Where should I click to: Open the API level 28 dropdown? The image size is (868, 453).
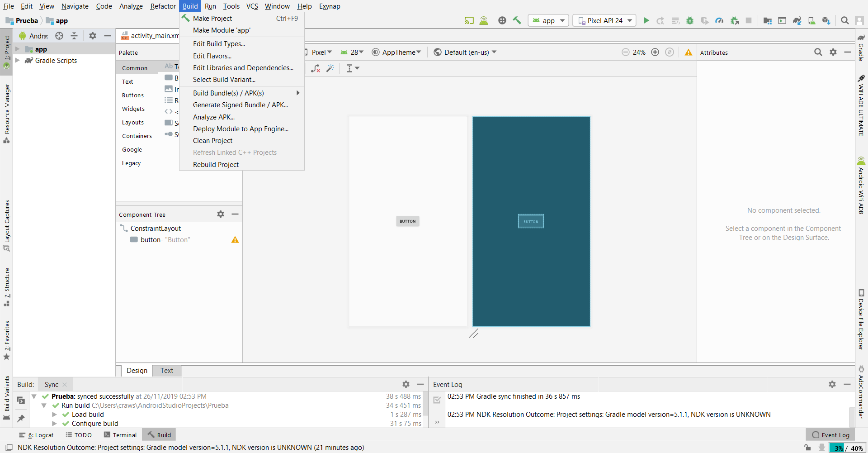pyautogui.click(x=352, y=52)
